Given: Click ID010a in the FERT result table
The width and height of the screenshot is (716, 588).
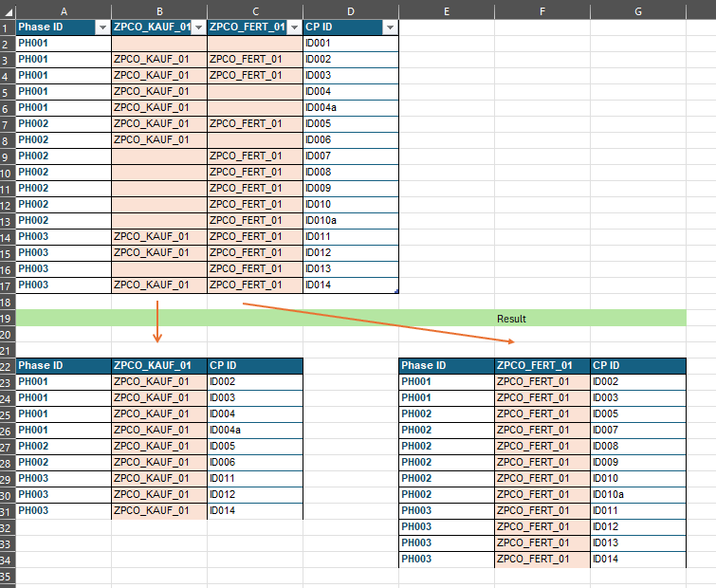Looking at the screenshot, I should [638, 494].
